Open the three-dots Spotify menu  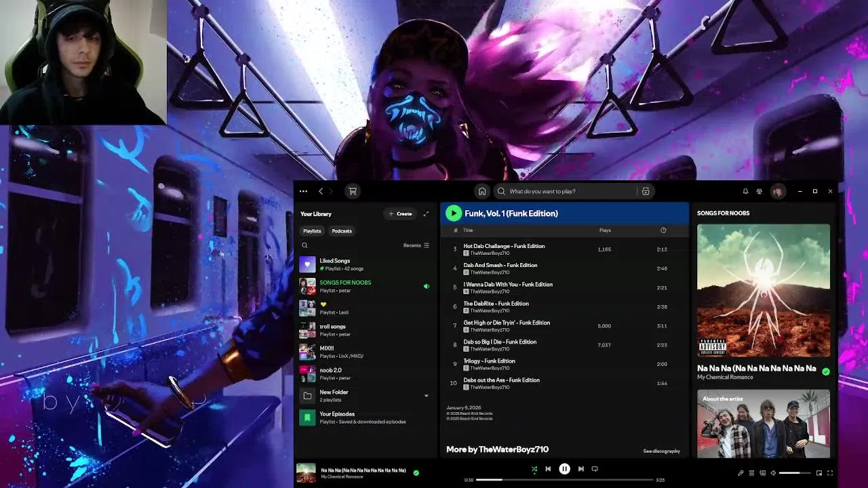click(x=303, y=191)
